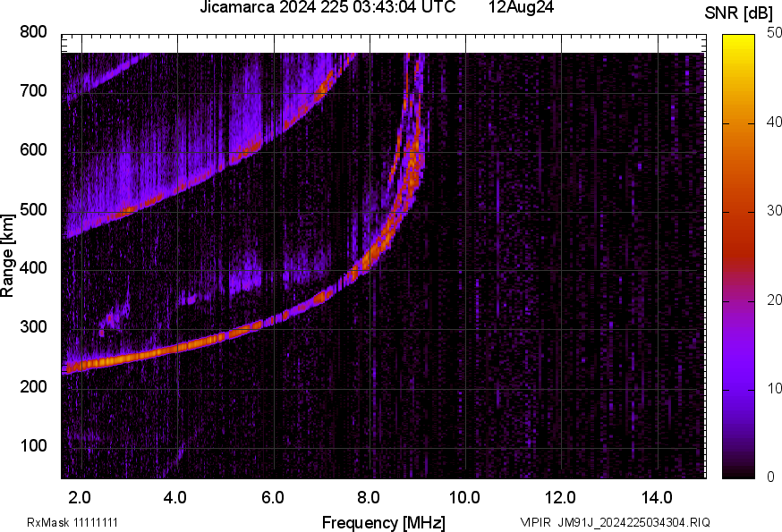Image resolution: width=782 pixels, height=532 pixels.
Task: Click the SNR colorbar gradient strip
Action: pyautogui.click(x=738, y=257)
